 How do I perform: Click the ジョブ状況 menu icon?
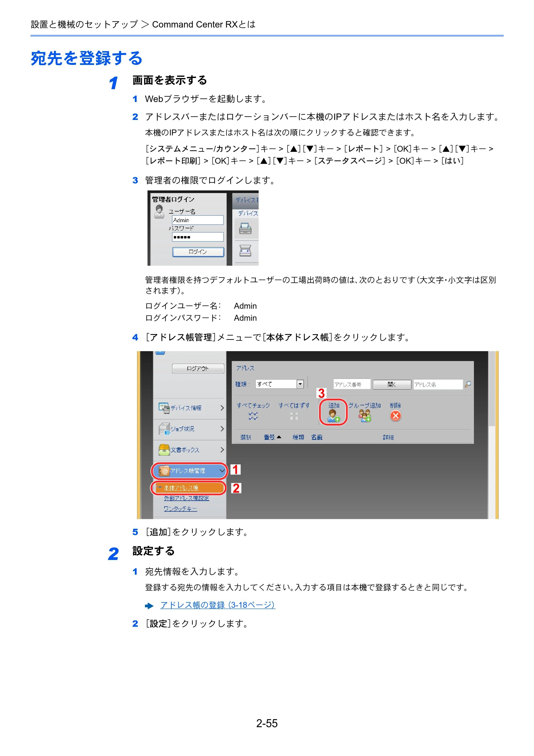164,429
